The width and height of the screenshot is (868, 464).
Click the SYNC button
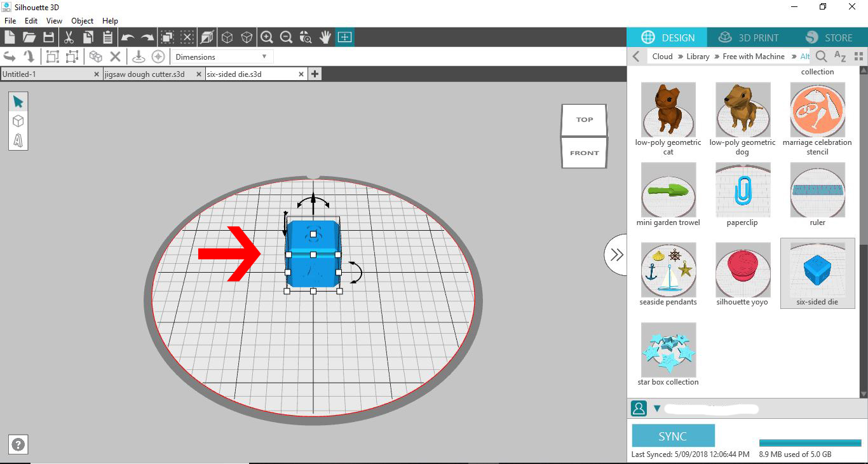pyautogui.click(x=673, y=436)
